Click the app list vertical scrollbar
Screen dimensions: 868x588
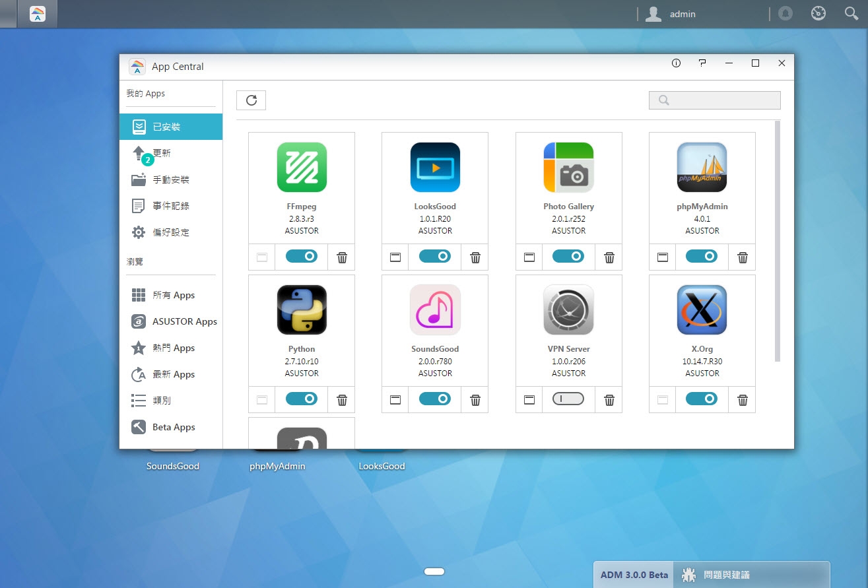778,241
